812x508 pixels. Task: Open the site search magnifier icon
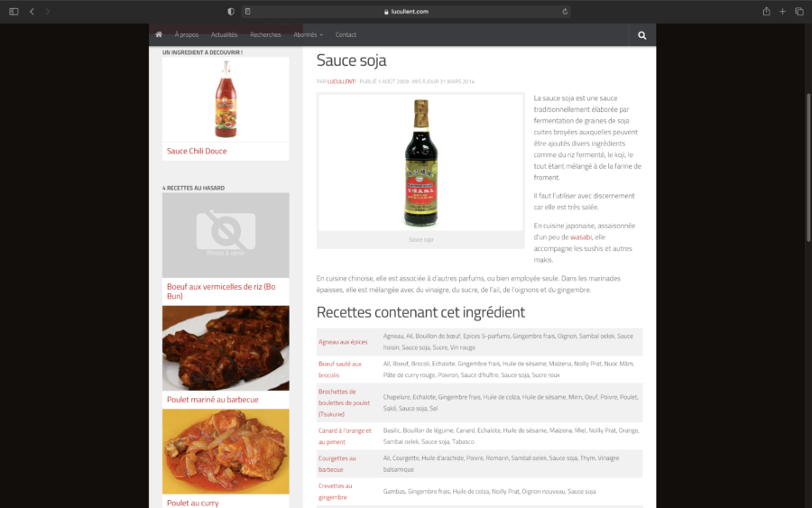[642, 35]
